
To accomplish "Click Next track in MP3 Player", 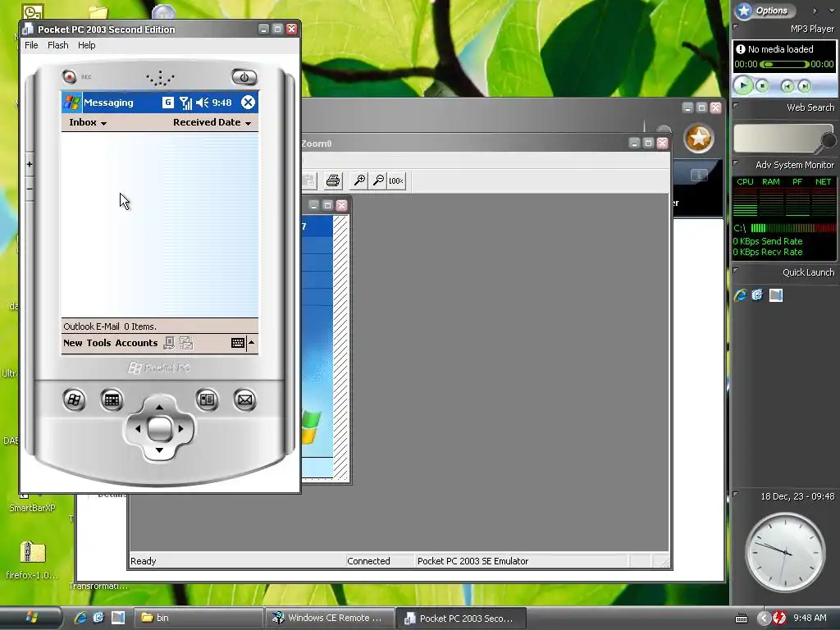I will pyautogui.click(x=804, y=85).
